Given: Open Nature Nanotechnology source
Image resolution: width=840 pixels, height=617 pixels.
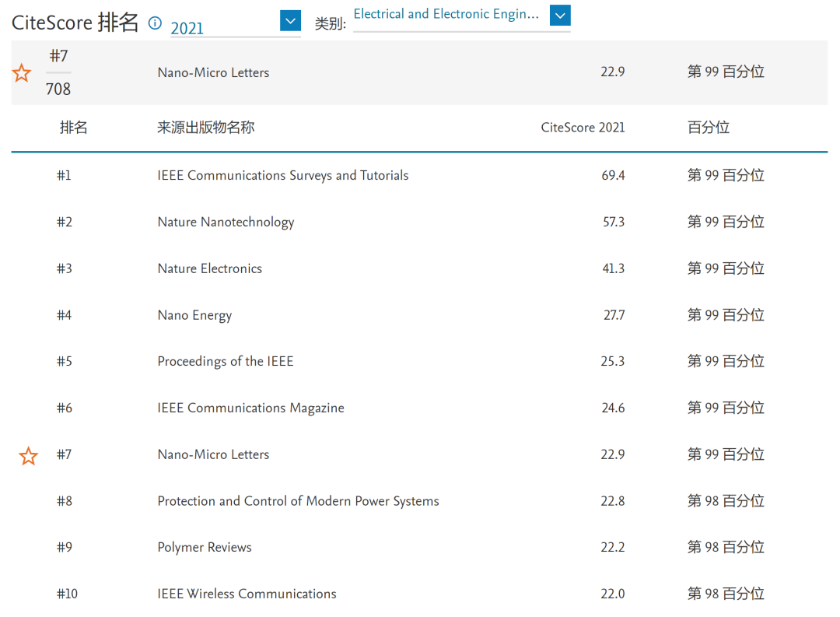Looking at the screenshot, I should coord(226,222).
